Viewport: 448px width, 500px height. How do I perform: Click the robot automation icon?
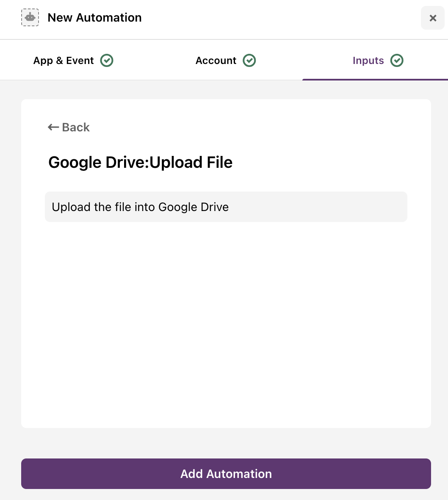coord(30,17)
